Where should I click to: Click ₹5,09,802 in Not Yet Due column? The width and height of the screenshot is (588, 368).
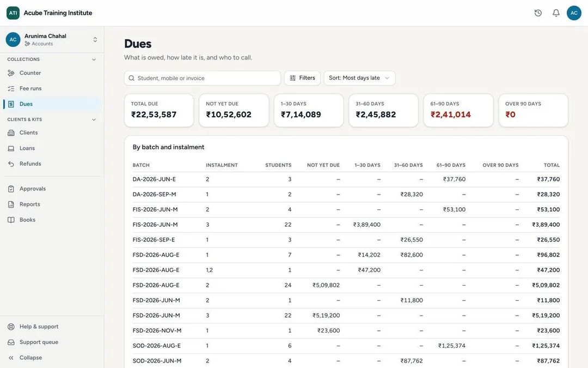pyautogui.click(x=326, y=285)
